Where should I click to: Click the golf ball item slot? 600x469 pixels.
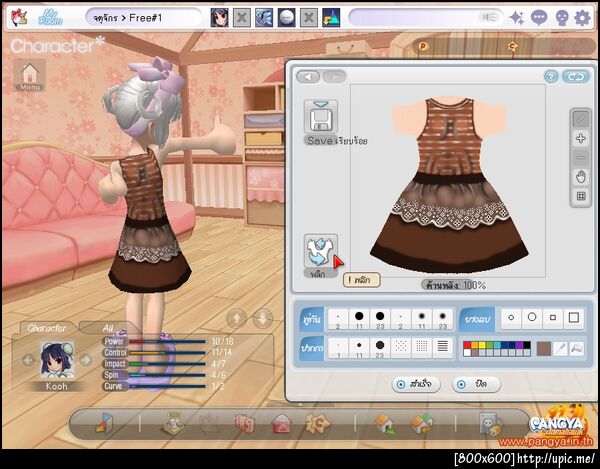pos(287,18)
